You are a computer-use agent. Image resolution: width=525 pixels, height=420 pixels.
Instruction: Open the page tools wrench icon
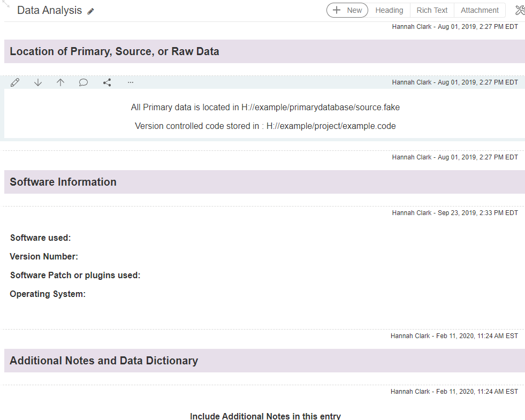(x=519, y=10)
